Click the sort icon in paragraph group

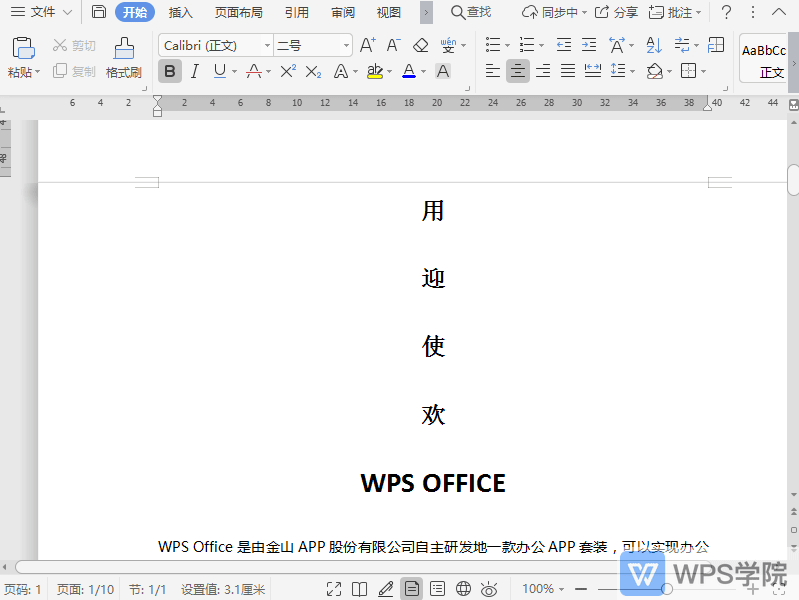click(x=654, y=45)
